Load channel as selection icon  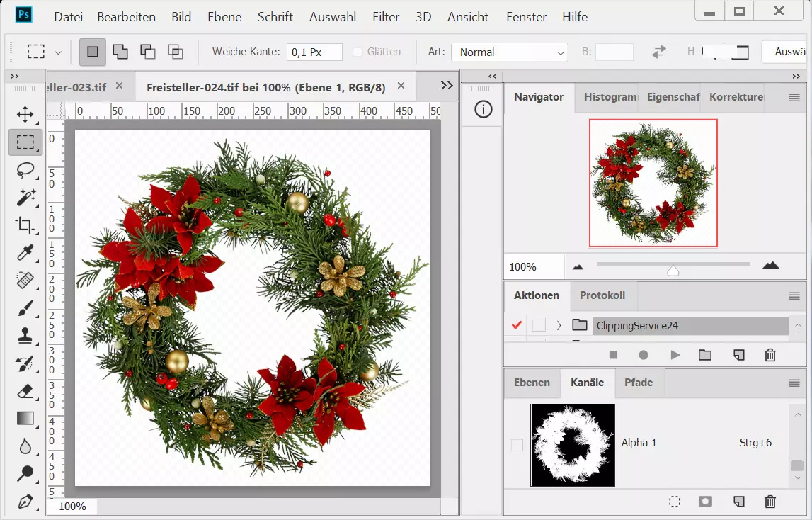click(x=675, y=502)
